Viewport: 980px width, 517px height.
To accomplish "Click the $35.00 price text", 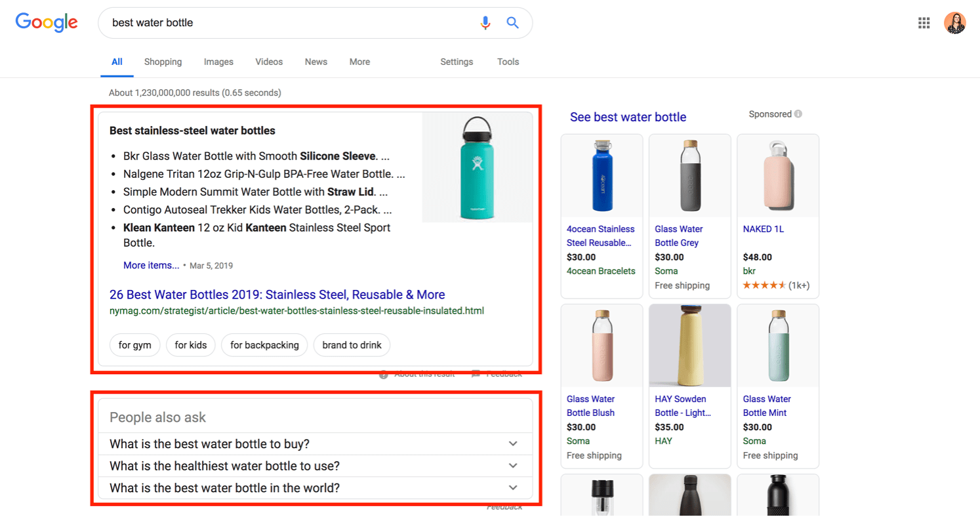I will pos(669,427).
